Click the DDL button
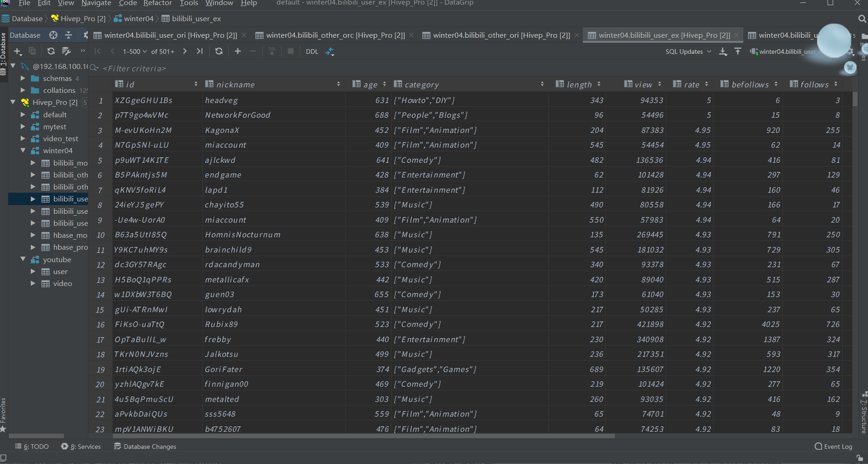868x464 pixels. (312, 51)
